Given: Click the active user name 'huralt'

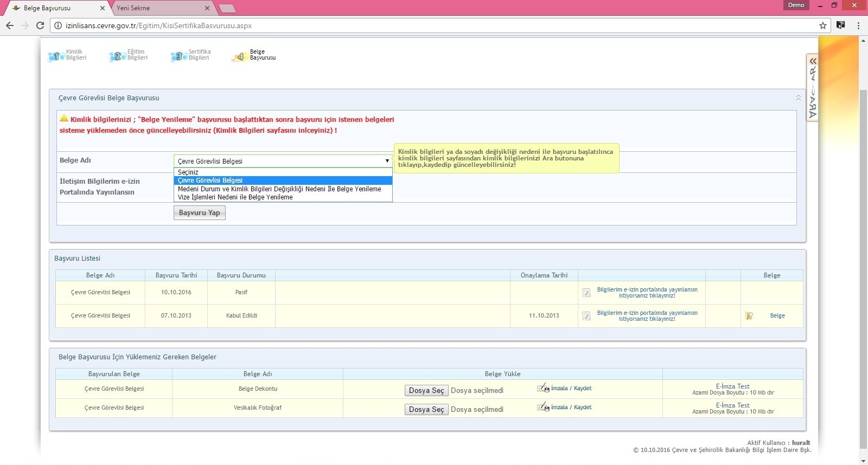Looking at the screenshot, I should (x=801, y=443).
